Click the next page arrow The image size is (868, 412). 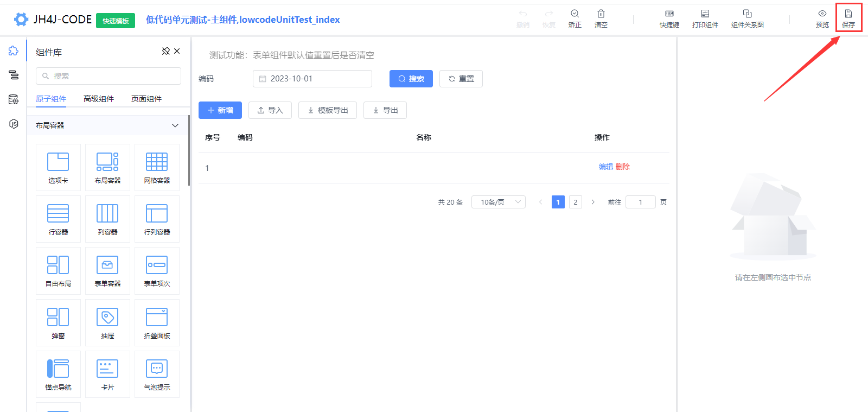coord(593,202)
